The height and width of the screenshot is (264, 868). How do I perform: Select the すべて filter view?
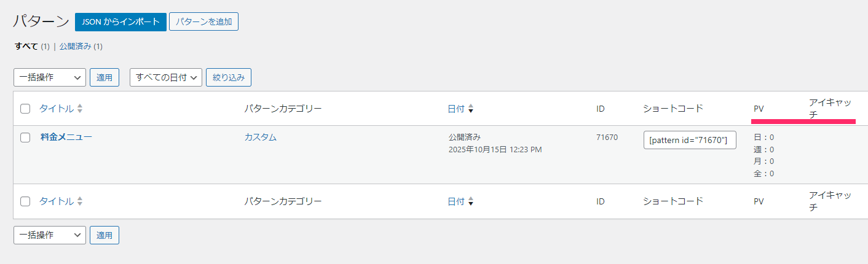[x=26, y=46]
